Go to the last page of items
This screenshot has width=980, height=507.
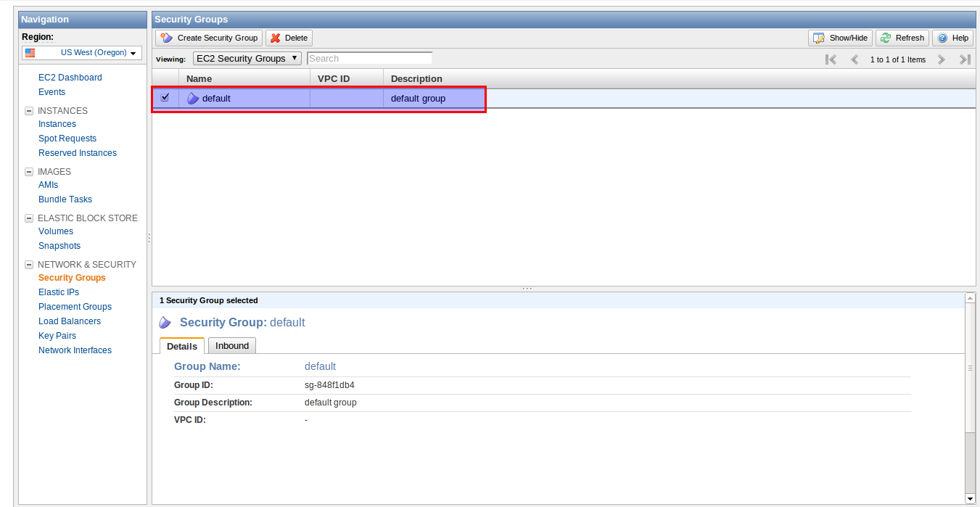(x=965, y=59)
